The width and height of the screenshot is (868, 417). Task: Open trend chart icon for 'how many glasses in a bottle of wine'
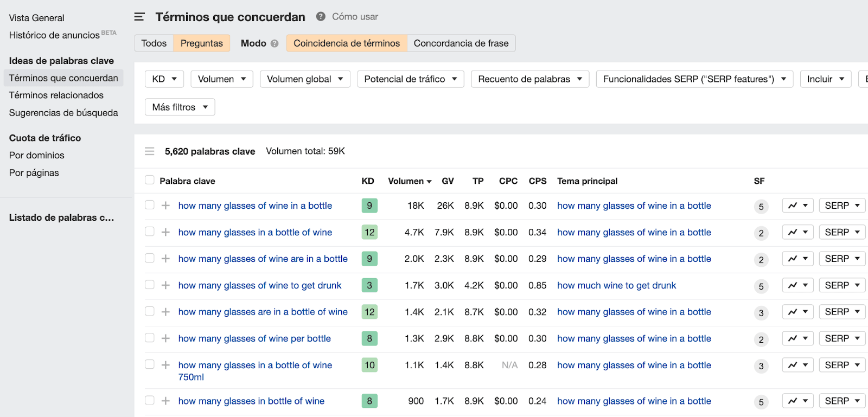pyautogui.click(x=797, y=232)
